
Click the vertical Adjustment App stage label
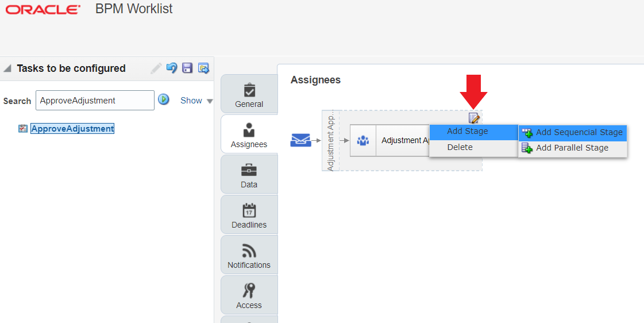331,141
